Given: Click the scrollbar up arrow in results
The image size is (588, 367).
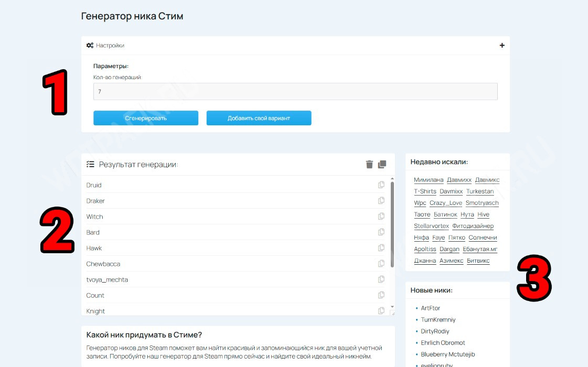Looking at the screenshot, I should 392,179.
